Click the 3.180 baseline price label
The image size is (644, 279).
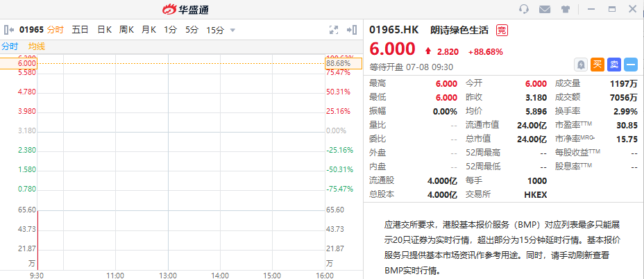coord(27,130)
